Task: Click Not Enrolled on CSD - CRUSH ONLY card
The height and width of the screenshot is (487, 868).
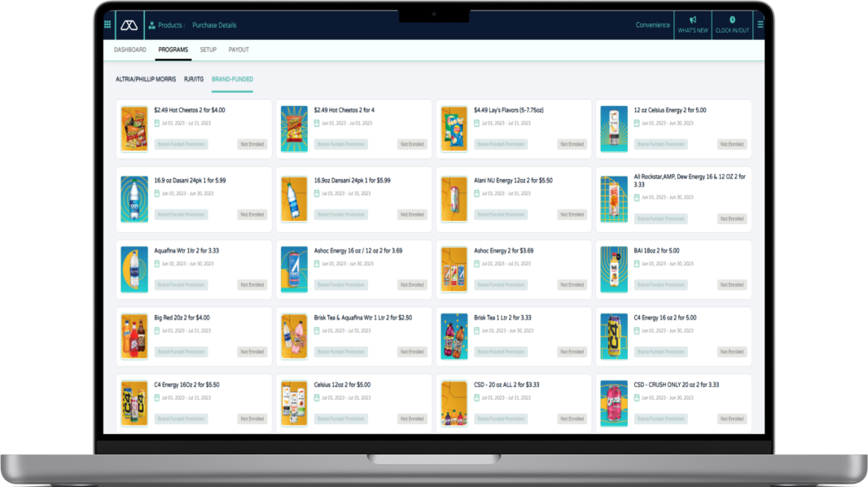Action: point(732,419)
